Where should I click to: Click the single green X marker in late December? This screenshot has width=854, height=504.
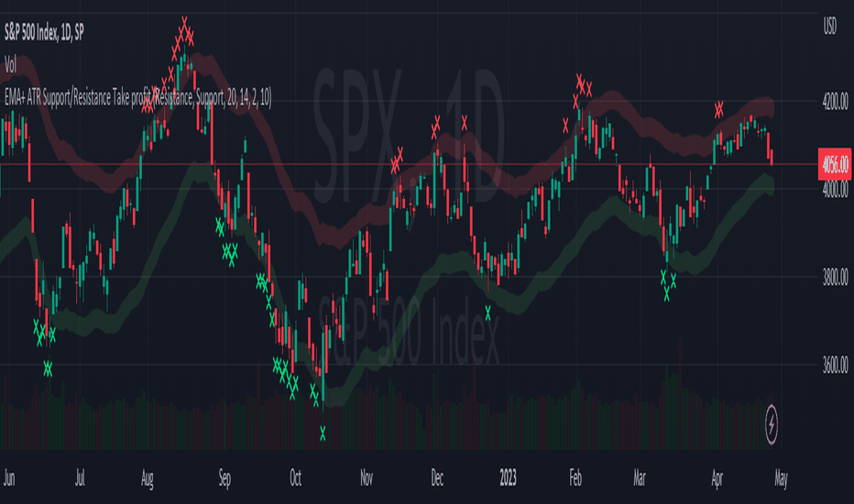(x=487, y=312)
